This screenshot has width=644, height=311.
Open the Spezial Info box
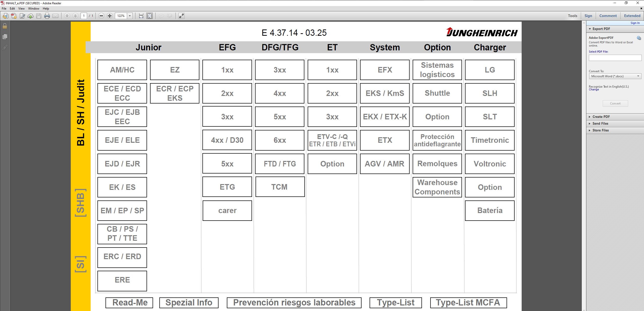(189, 303)
